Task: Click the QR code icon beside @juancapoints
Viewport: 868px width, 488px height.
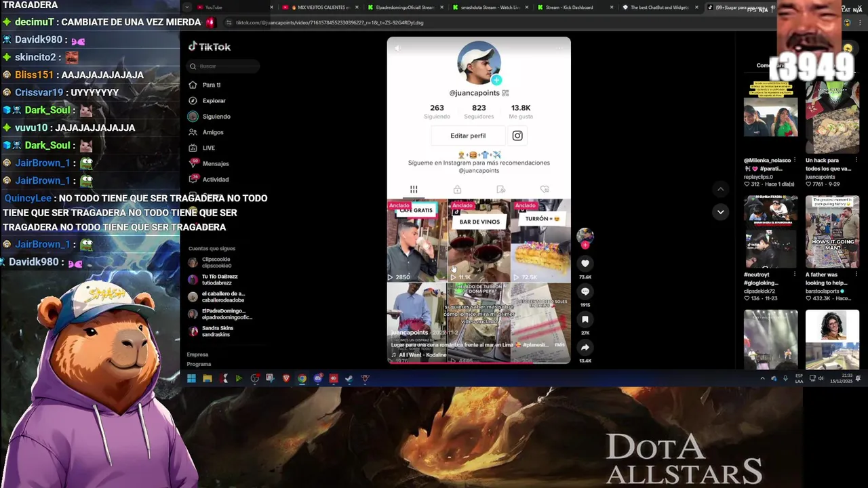Action: [505, 93]
